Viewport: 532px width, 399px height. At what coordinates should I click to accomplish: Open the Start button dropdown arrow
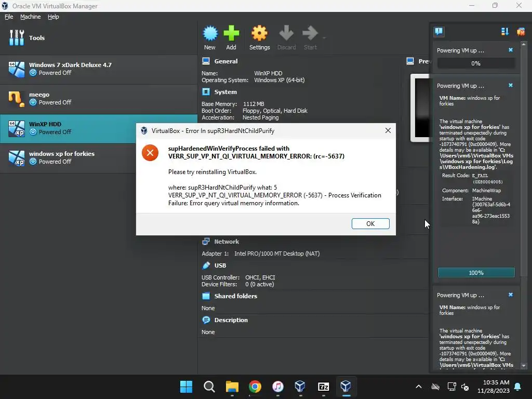(x=324, y=37)
